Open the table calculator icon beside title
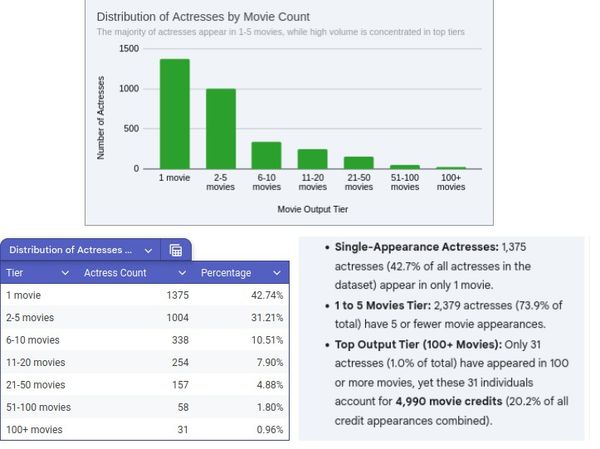Image resolution: width=600 pixels, height=449 pixels. (176, 250)
